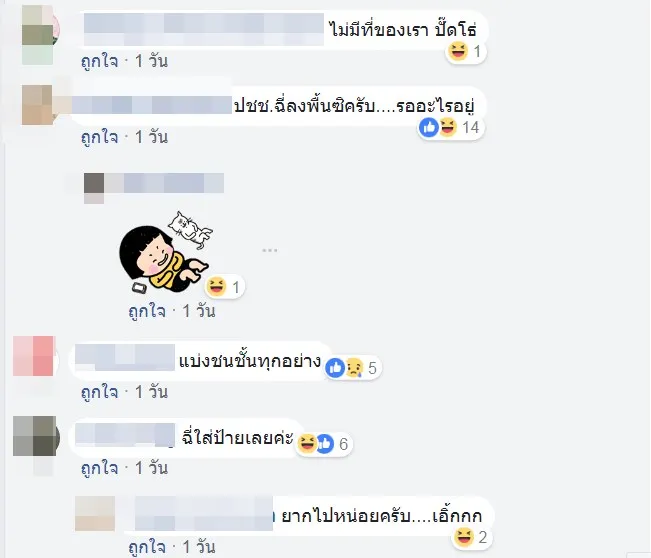Screen dimensions: 651x558
Task: Open the pink profile picture beside the 'แบ่งชนชั้นทุกอย่าง' comment
Action: [x=34, y=356]
